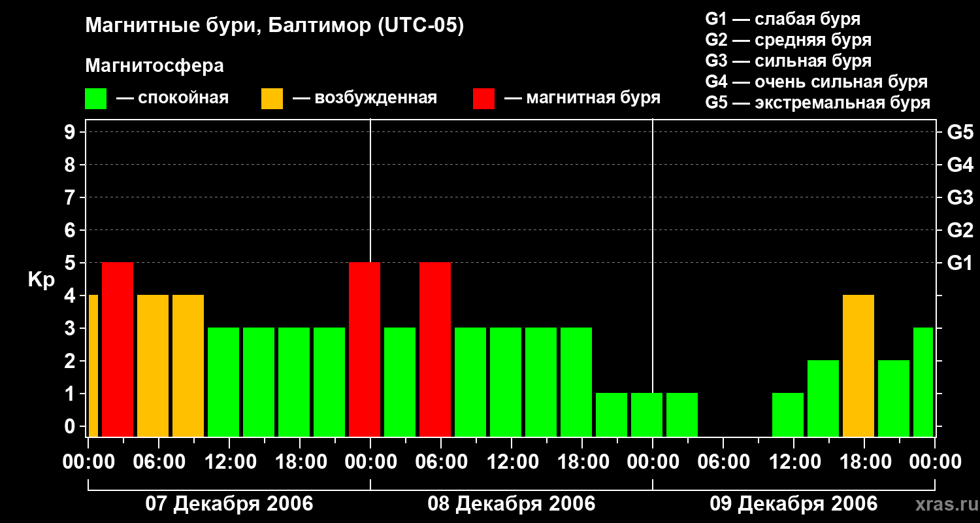Screen dimensions: 980x523
Task: Click the 'Магнитосфера' heading
Action: (x=154, y=66)
